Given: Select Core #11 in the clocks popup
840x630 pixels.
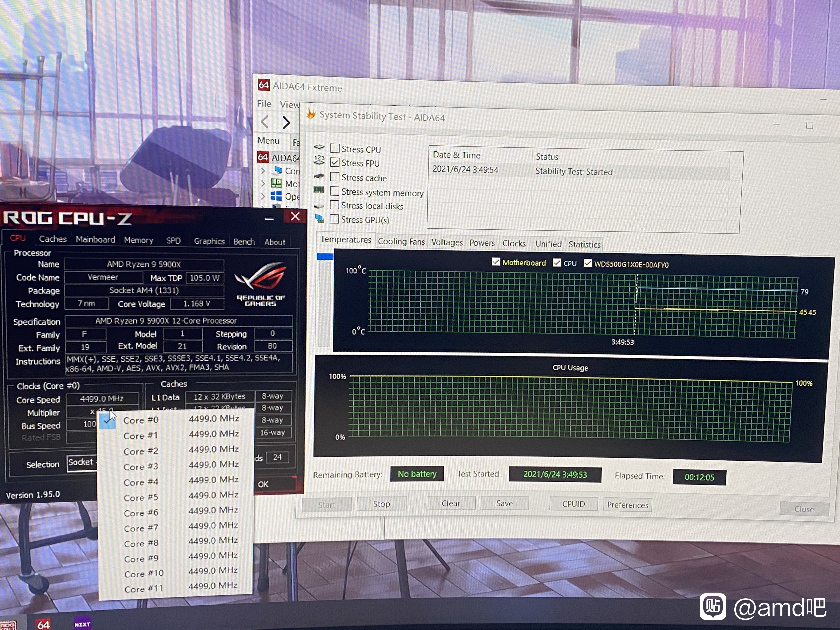Looking at the screenshot, I should (x=175, y=588).
